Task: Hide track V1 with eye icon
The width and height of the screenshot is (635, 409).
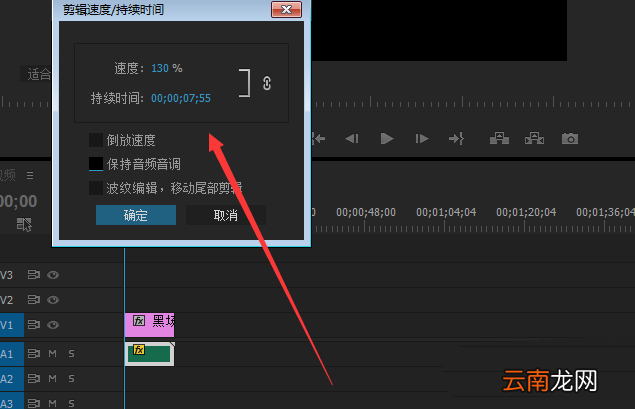Action: tap(53, 325)
